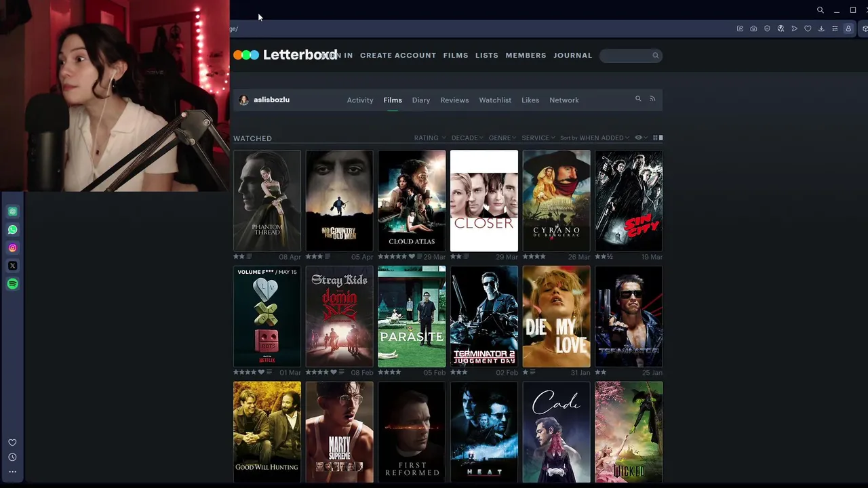Click the profile search magnifier icon
Screen dimensions: 868x488
[638, 99]
